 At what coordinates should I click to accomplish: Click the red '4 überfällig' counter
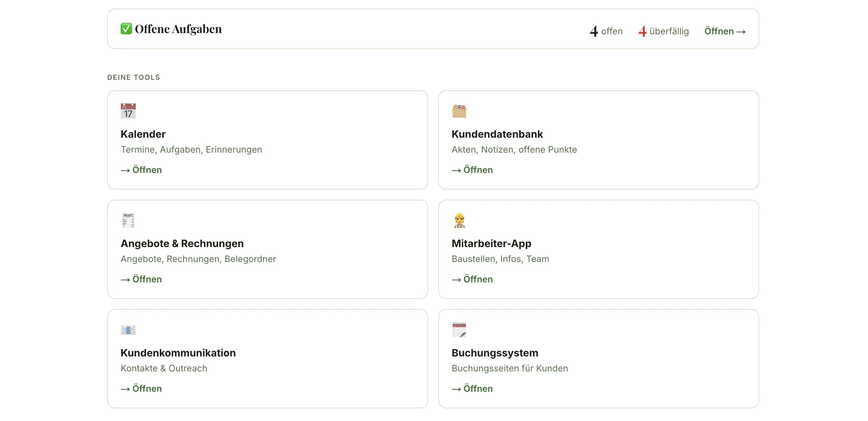coord(663,31)
